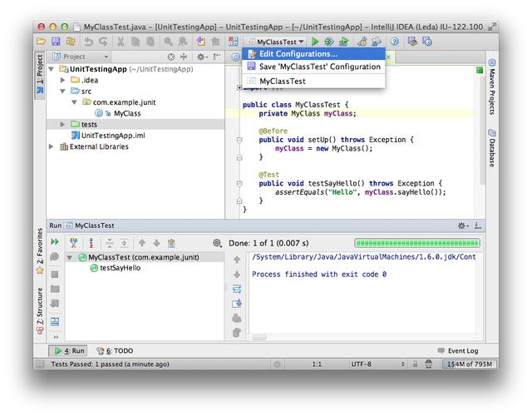Toggle alphabetical sort of tests

pyautogui.click(x=91, y=243)
